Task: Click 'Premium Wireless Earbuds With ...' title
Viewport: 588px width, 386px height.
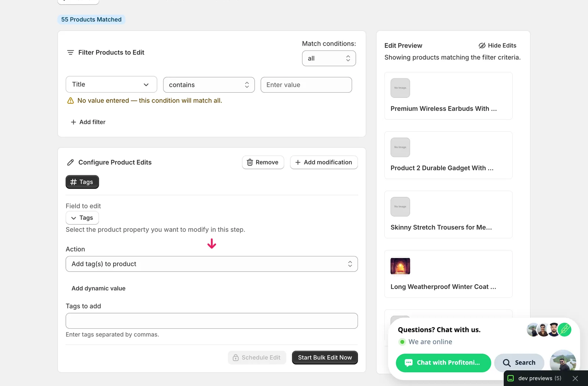Action: point(444,109)
